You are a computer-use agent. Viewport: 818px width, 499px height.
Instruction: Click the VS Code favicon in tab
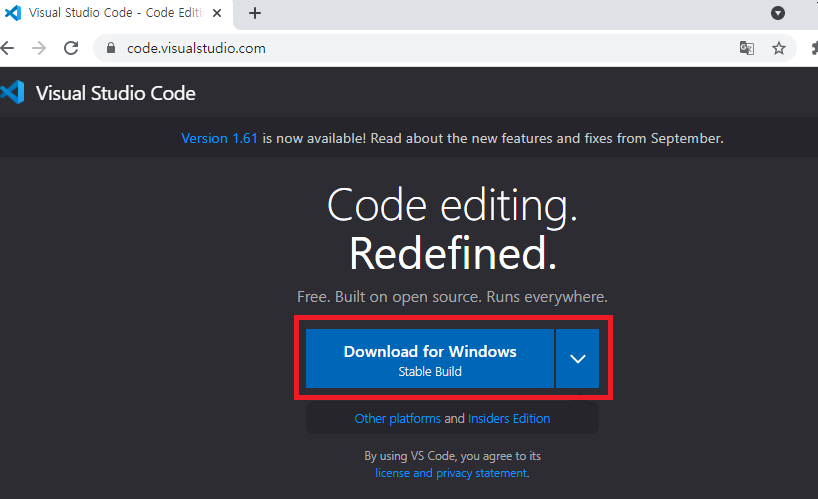(13, 13)
